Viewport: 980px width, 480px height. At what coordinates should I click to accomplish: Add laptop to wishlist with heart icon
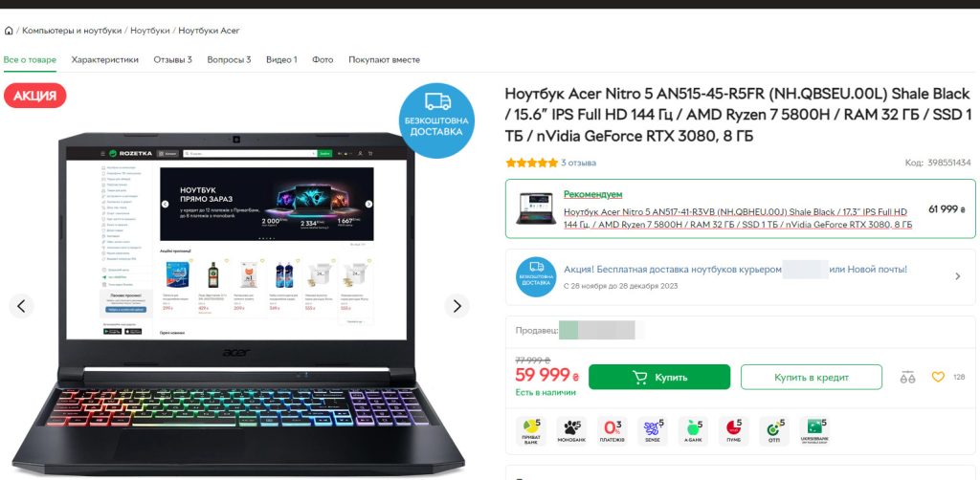click(x=938, y=377)
